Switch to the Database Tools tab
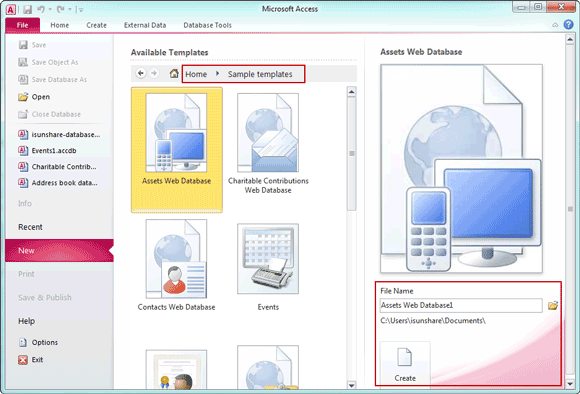580x394 pixels. point(208,25)
